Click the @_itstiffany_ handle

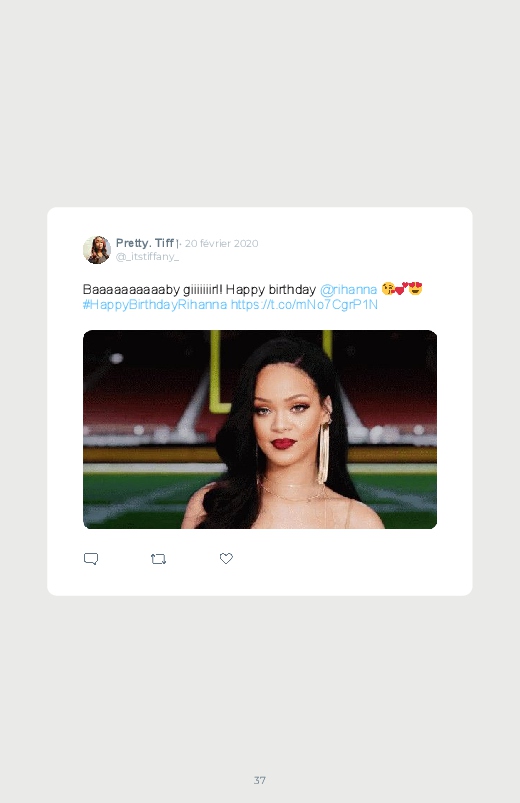147,257
